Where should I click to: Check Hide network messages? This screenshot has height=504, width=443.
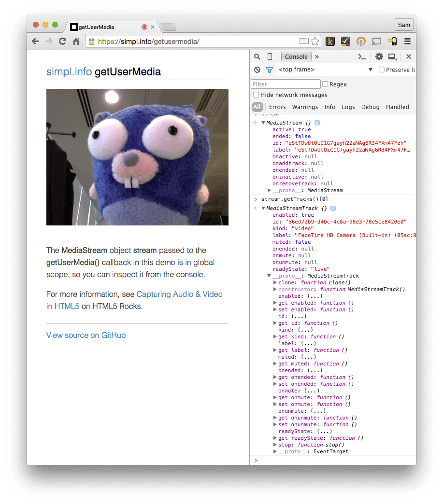point(256,95)
